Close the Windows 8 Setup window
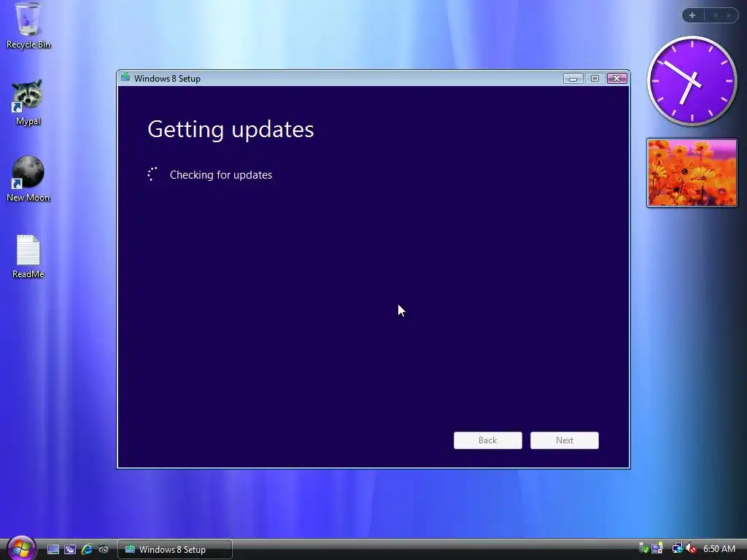747x560 pixels. coord(617,79)
